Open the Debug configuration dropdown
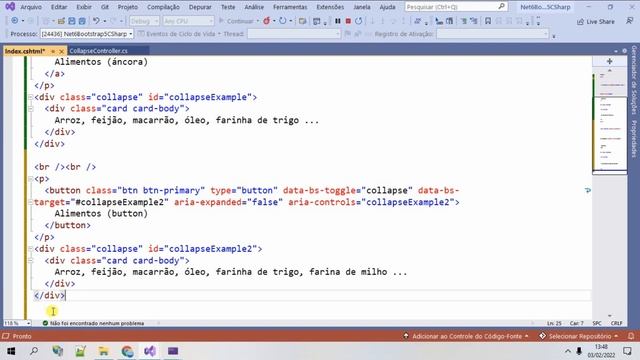 [x=144, y=21]
